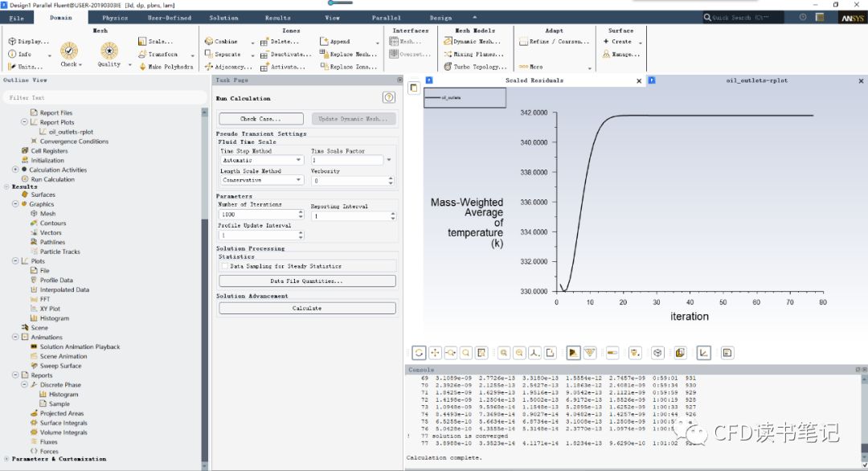Click the pan view icon in graphics toolbar
The width and height of the screenshot is (868, 471).
tap(435, 353)
